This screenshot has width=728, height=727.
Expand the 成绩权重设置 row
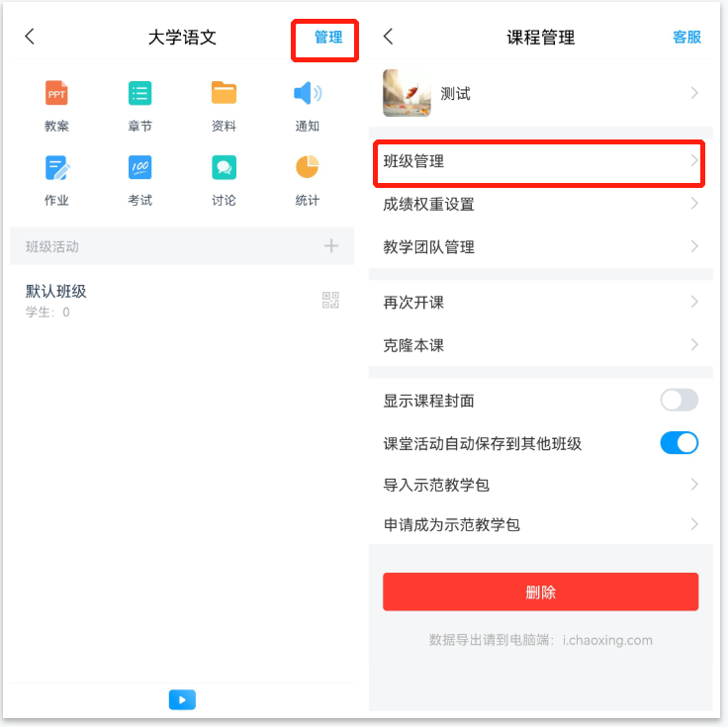(540, 204)
